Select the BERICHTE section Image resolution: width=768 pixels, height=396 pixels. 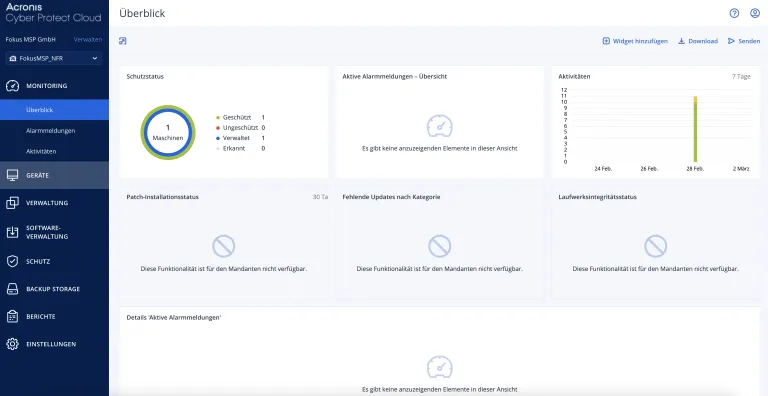click(54, 317)
